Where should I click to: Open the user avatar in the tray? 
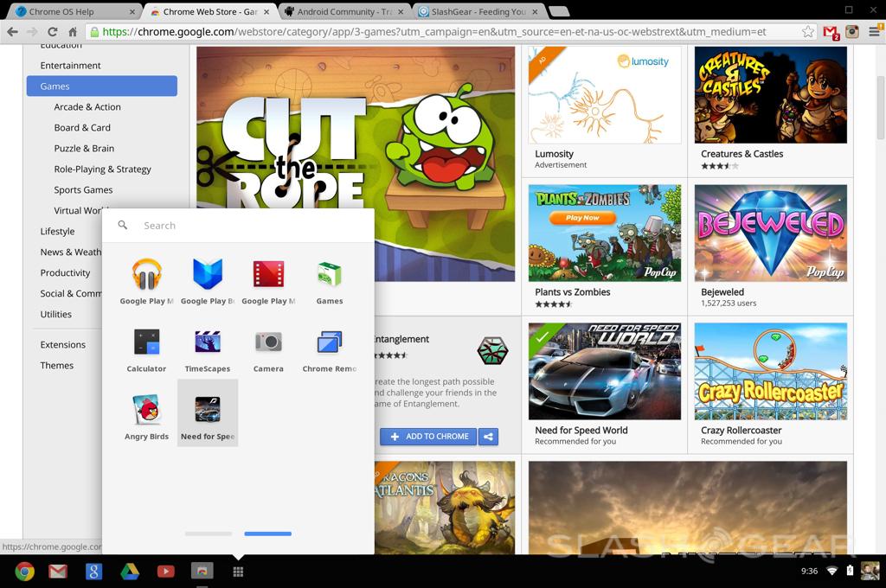click(870, 571)
